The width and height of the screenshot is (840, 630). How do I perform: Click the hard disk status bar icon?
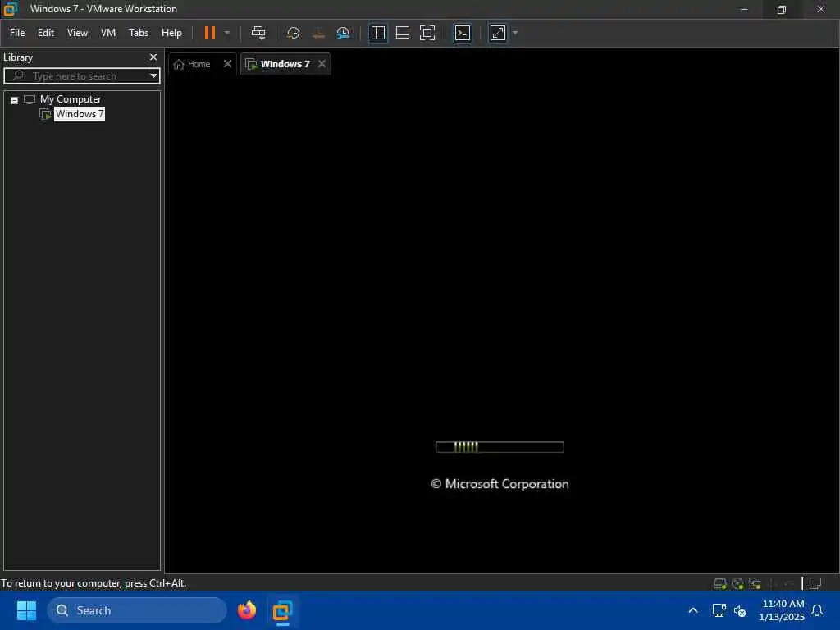720,583
